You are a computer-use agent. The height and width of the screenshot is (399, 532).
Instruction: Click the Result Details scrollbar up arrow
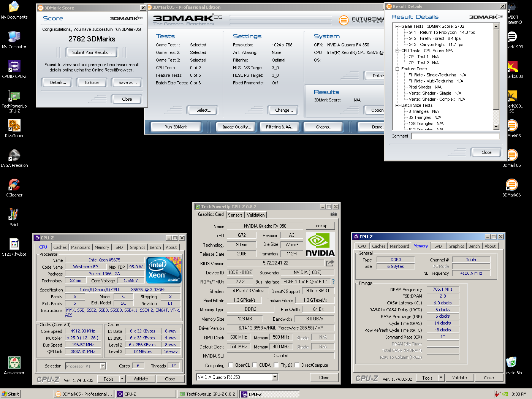(496, 26)
